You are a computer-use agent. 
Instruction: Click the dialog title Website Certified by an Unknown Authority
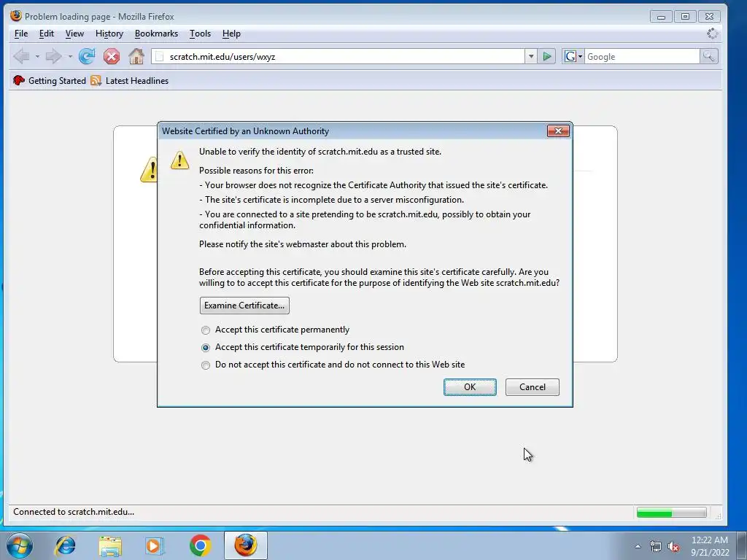tap(245, 131)
